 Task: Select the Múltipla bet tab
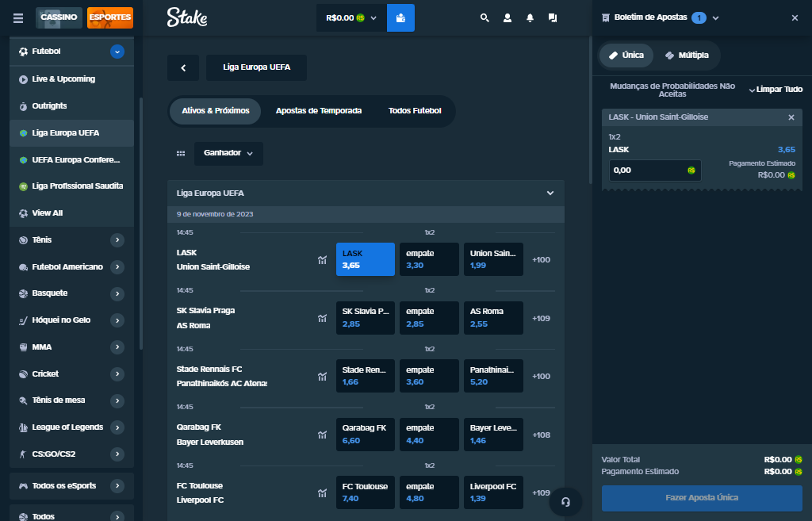point(687,56)
